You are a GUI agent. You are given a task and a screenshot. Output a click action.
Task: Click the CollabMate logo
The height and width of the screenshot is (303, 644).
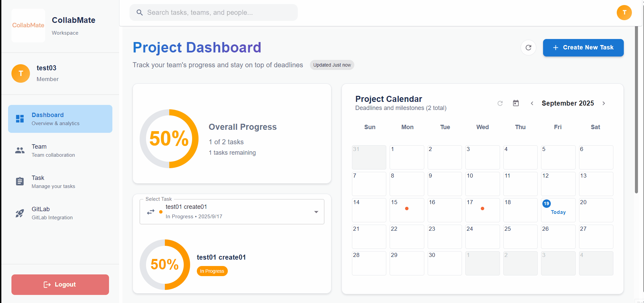[28, 25]
